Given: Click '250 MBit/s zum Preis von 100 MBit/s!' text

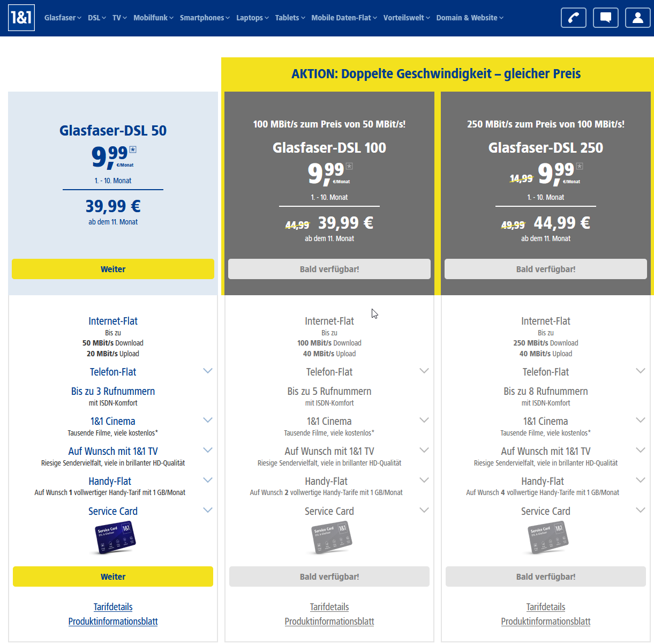Looking at the screenshot, I should pos(546,124).
